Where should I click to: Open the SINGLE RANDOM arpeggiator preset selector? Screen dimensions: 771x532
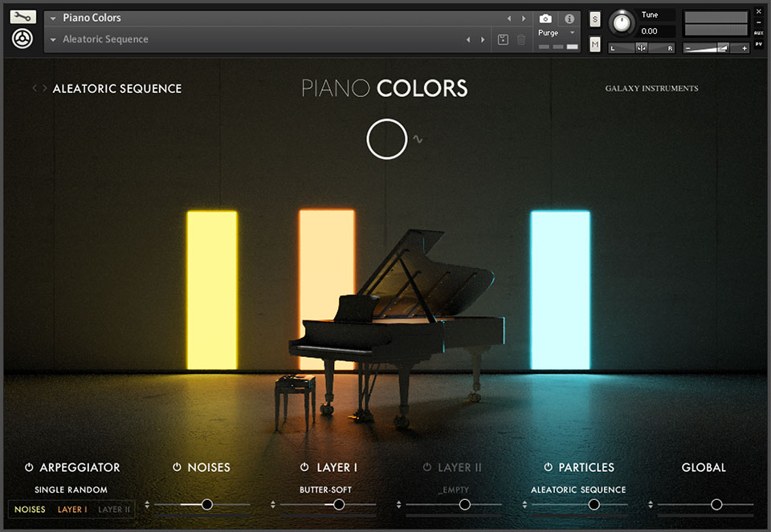71,489
